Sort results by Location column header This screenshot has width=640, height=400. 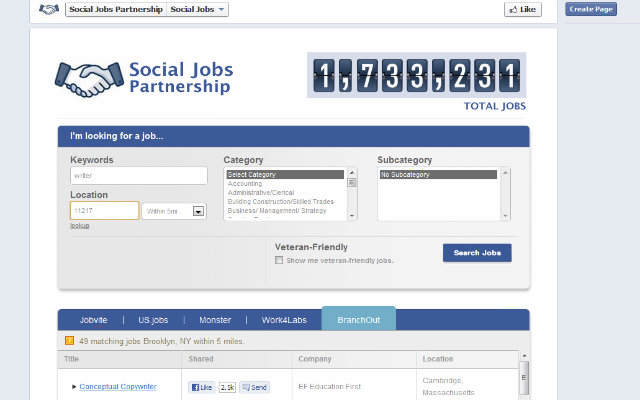(x=438, y=359)
